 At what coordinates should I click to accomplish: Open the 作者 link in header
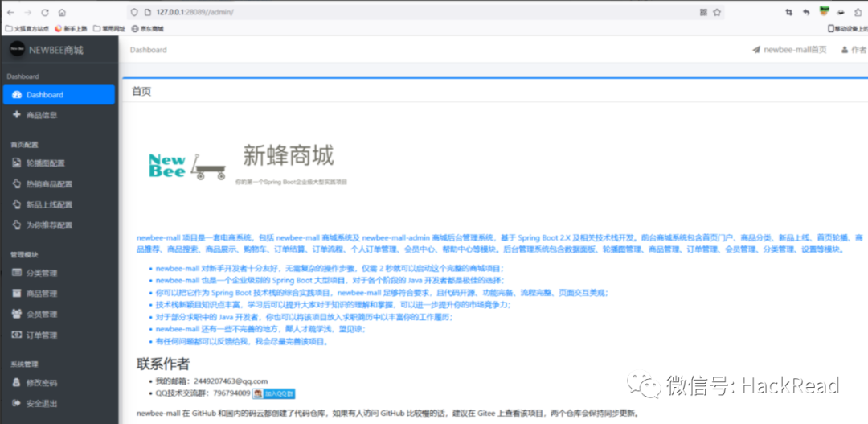point(854,50)
